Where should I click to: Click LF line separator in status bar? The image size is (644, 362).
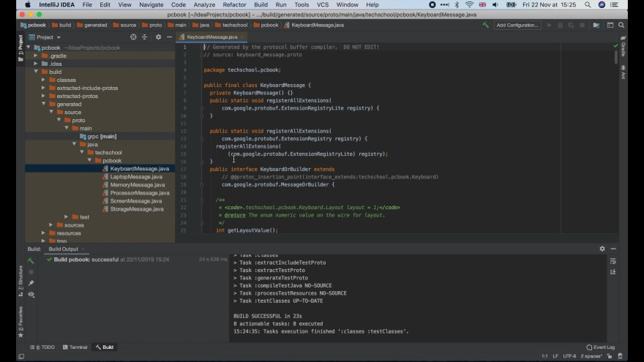[555, 356]
